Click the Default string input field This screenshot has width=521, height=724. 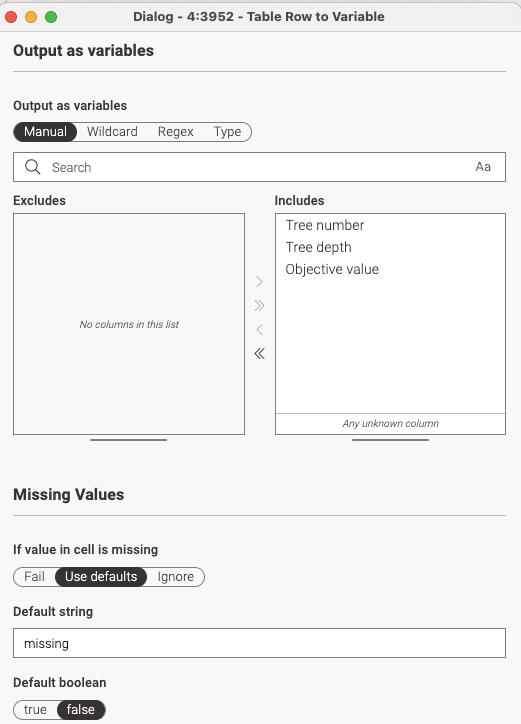point(259,643)
